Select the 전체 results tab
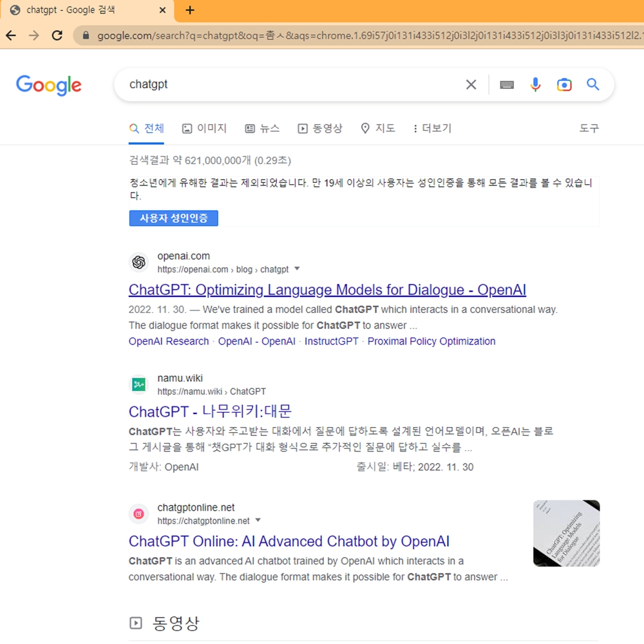This screenshot has width=644, height=644. (x=146, y=129)
